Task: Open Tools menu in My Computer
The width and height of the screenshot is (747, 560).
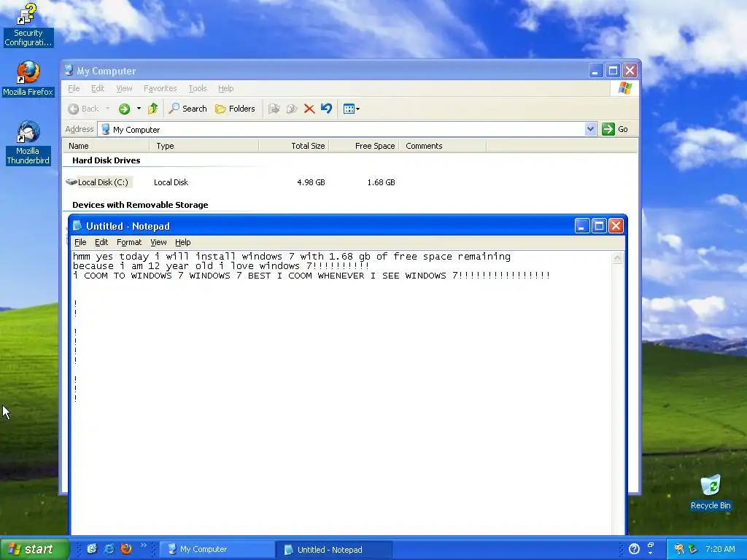Action: [197, 88]
